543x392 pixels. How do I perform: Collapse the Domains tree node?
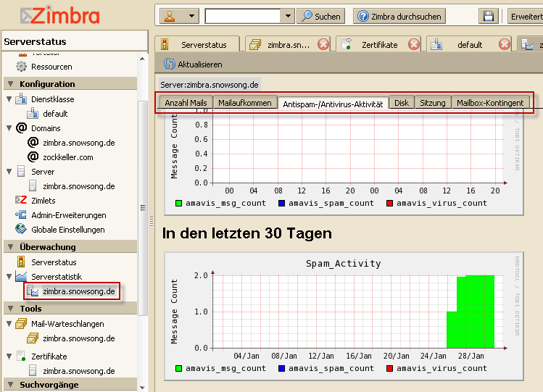[x=9, y=128]
